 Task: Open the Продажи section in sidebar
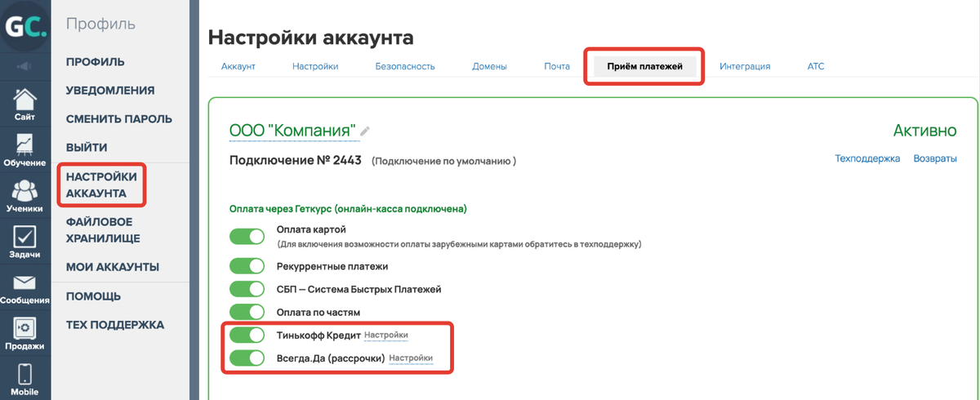pos(24,334)
